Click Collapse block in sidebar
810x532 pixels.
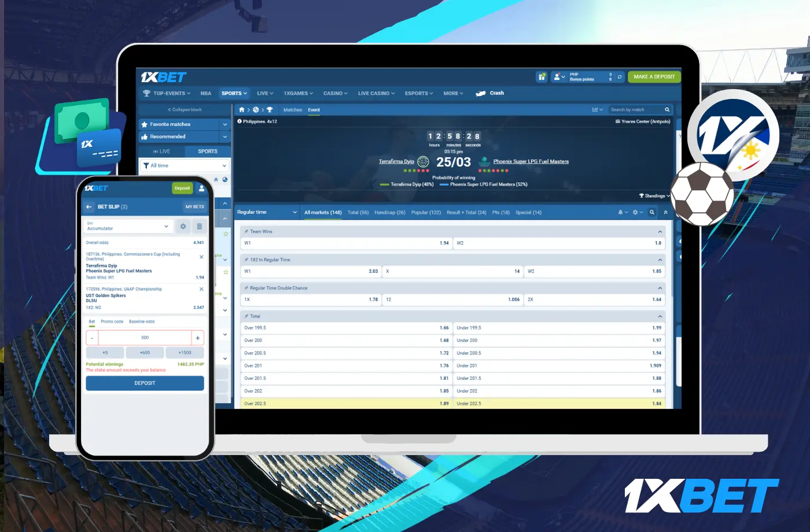[x=185, y=109]
